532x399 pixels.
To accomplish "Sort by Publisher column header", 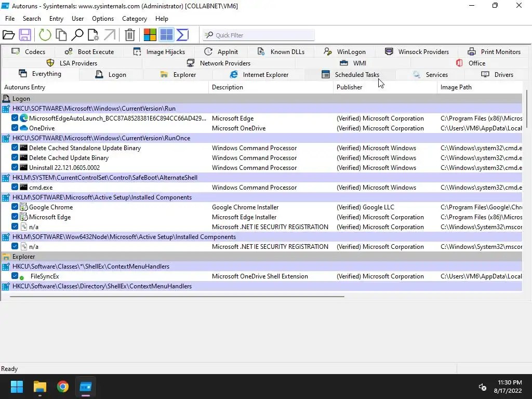I will 385,87.
